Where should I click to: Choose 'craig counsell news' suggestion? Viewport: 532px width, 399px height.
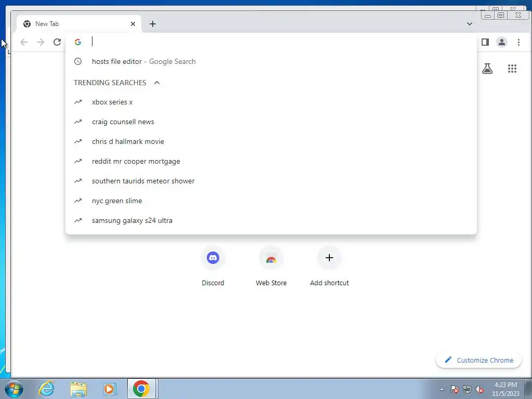(x=271, y=122)
